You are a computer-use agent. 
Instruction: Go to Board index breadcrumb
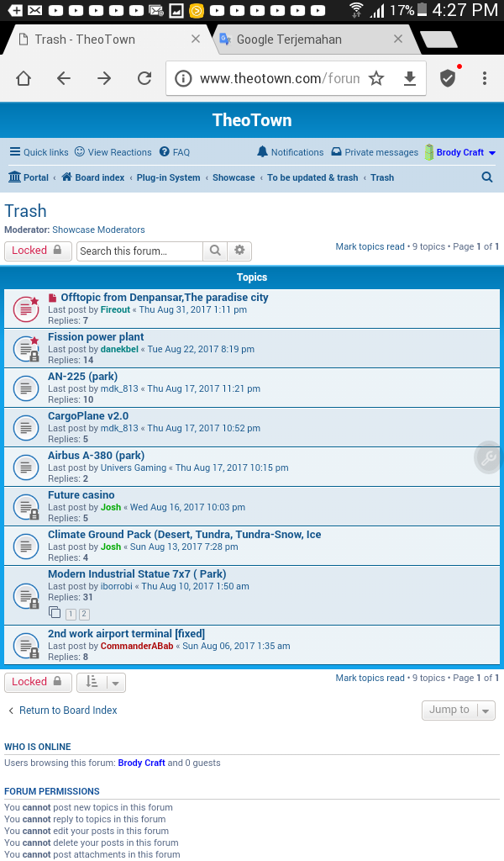[92, 177]
